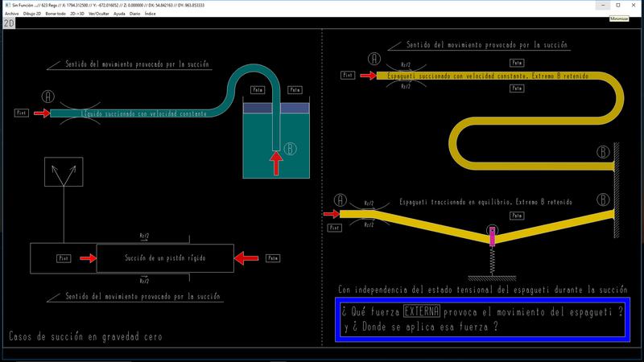Select the pink piston above the spring

point(492,236)
